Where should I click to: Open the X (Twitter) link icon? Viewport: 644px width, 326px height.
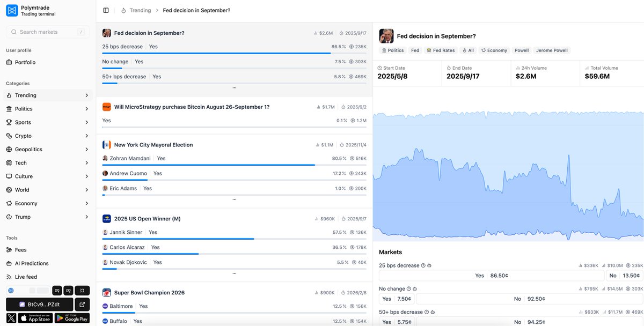11,318
